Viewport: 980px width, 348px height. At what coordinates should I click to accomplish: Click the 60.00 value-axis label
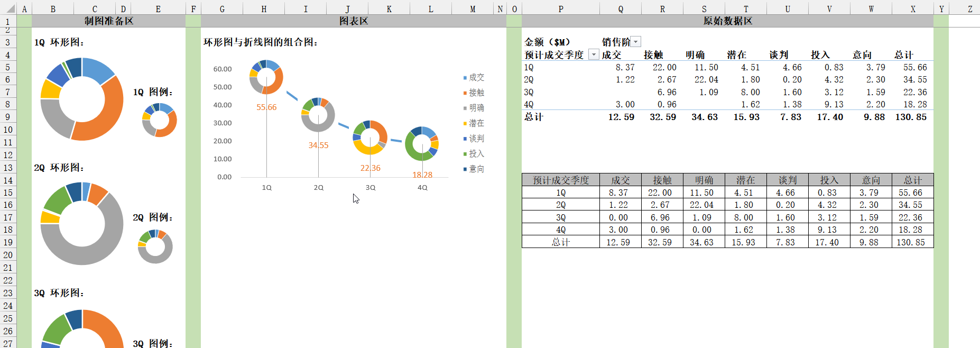pos(223,69)
